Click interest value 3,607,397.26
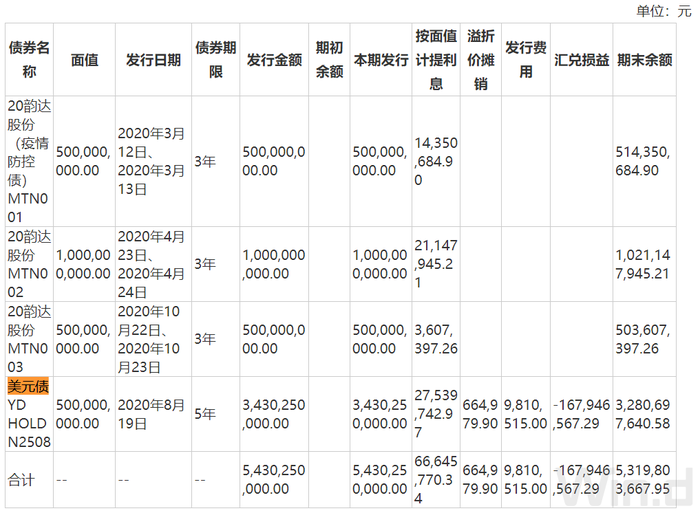 click(x=436, y=339)
